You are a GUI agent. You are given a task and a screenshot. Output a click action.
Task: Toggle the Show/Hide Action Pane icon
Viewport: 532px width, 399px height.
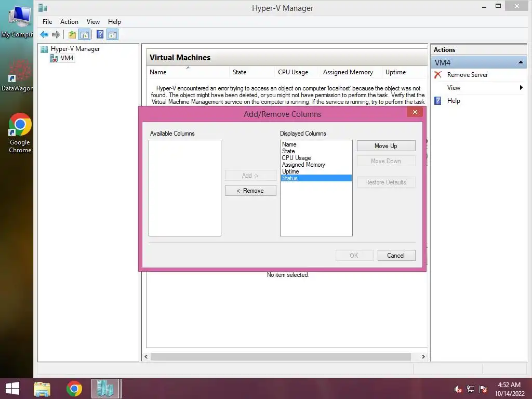[x=113, y=35]
